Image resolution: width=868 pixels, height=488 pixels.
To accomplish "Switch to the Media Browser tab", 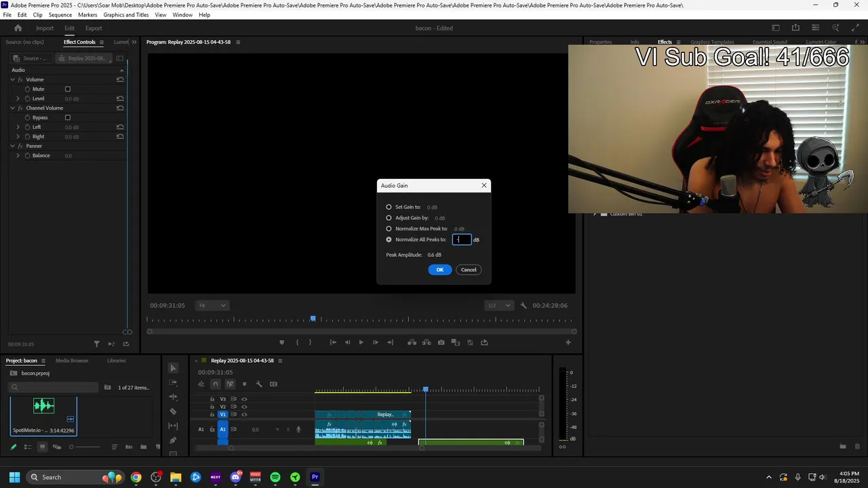I will [x=72, y=361].
